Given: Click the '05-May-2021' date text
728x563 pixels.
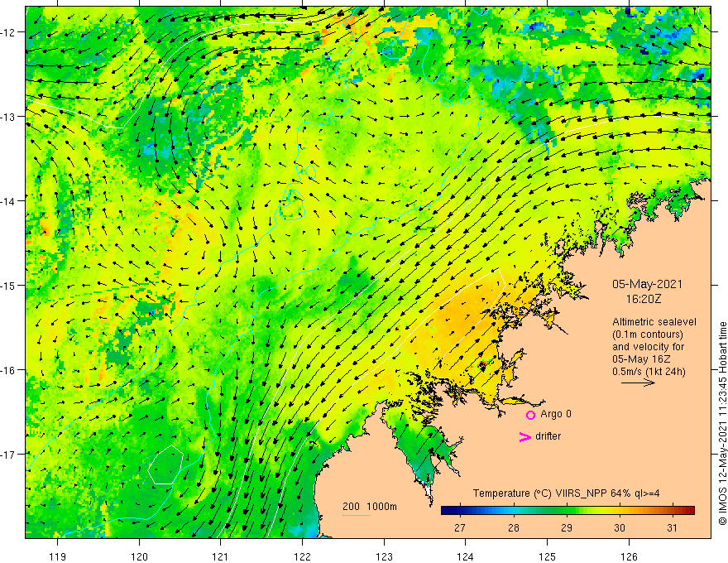Looking at the screenshot, I should pos(647,284).
